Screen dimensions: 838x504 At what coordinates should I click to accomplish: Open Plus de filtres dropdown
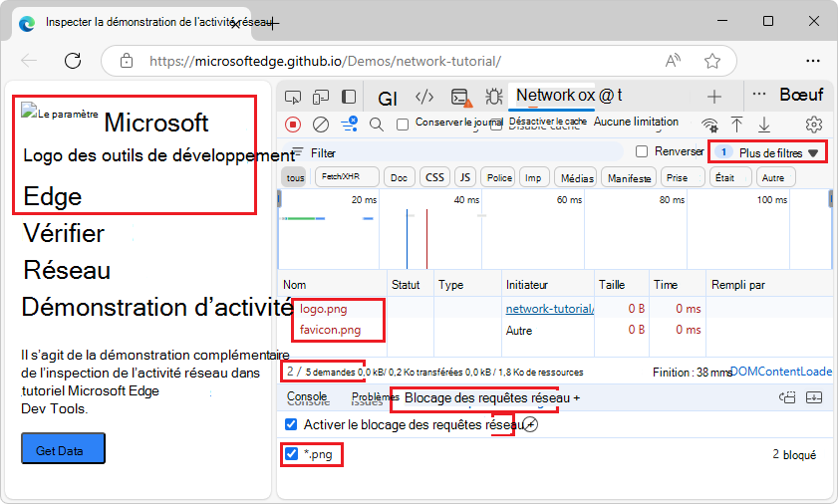coord(768,152)
